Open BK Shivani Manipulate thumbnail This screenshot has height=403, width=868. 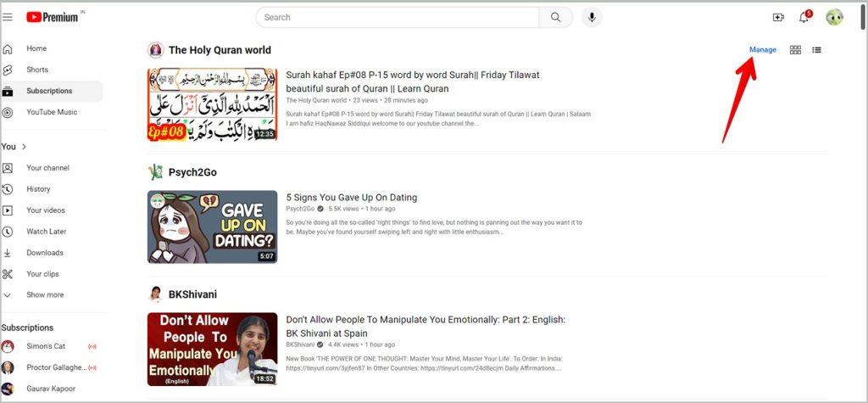point(213,350)
